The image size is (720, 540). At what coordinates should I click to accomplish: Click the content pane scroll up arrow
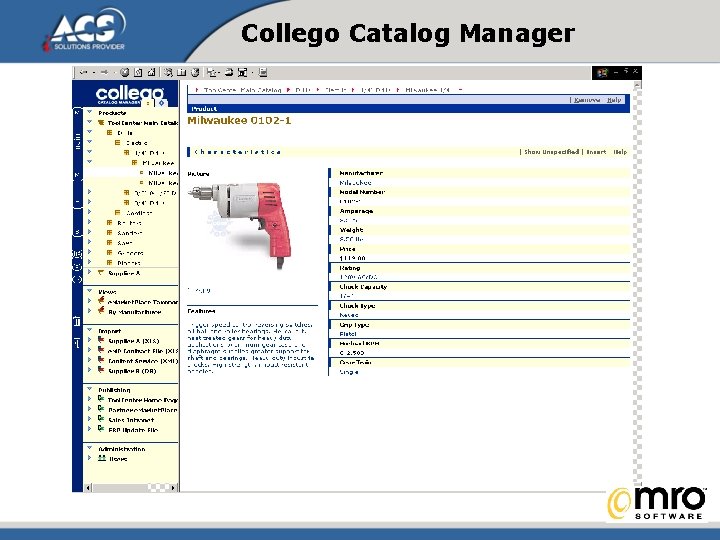click(x=637, y=85)
